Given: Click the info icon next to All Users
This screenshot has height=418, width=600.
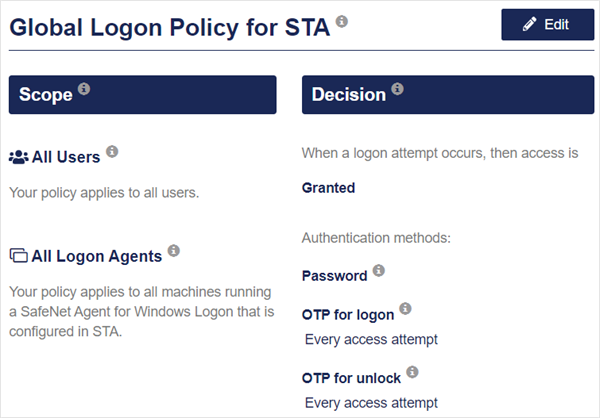Looking at the screenshot, I should point(112,152).
